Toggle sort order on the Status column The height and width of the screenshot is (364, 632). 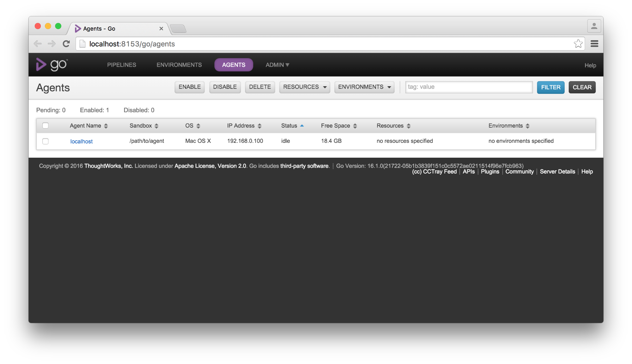302,125
